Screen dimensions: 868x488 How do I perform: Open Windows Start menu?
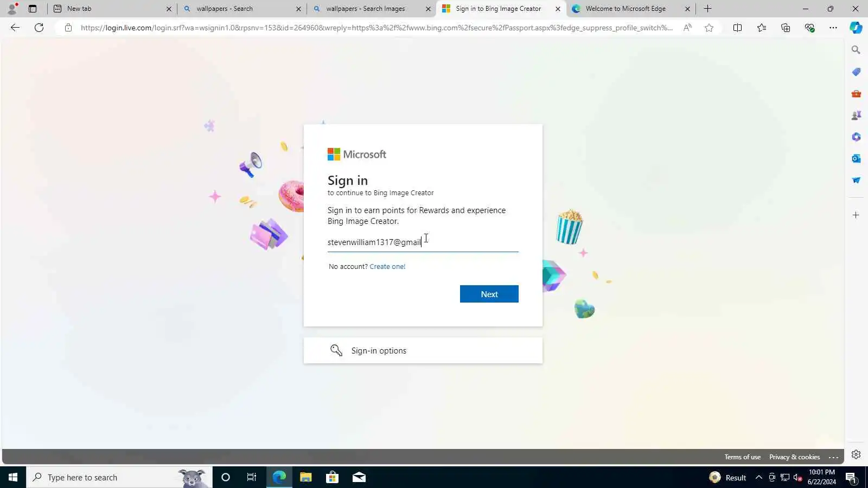13,477
